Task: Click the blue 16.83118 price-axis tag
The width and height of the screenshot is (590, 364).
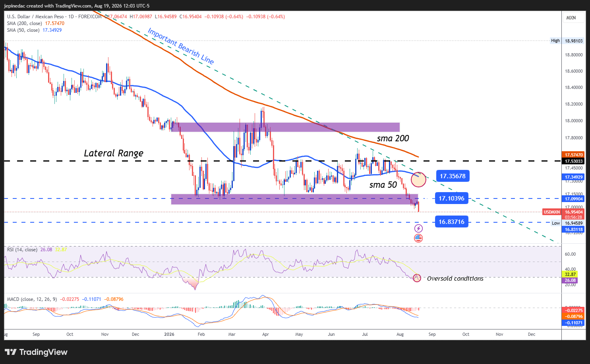Action: [574, 229]
